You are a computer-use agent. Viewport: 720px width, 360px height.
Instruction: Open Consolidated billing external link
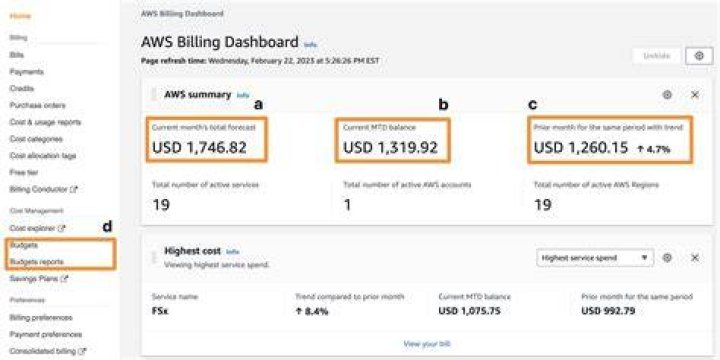click(48, 351)
